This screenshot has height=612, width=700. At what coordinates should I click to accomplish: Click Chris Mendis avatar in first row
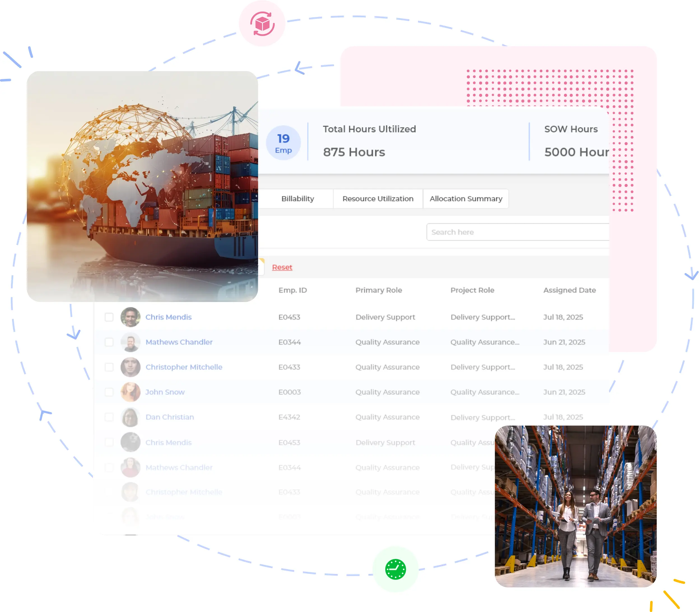[x=130, y=317]
